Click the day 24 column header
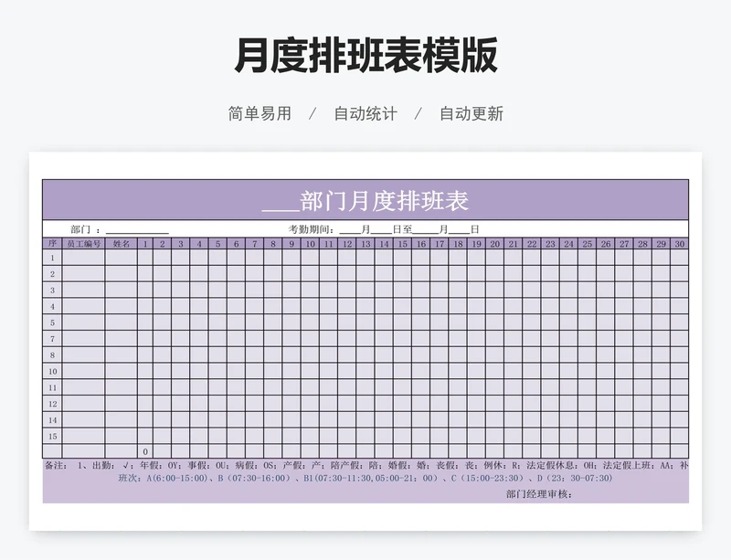The image size is (731, 560). pos(568,243)
